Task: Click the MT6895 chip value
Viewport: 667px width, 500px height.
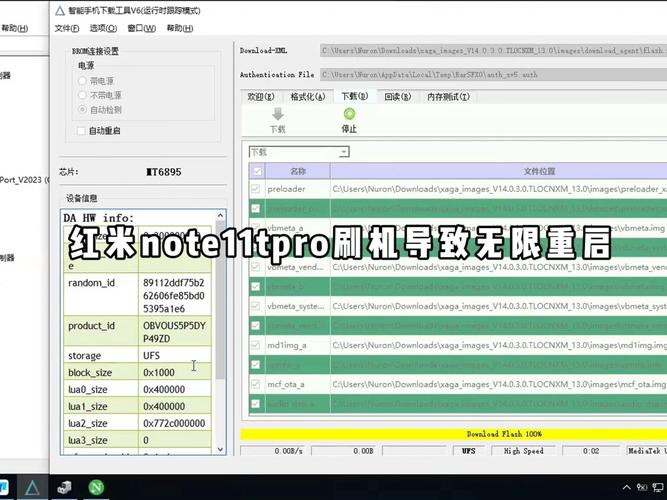Action: coord(164,172)
